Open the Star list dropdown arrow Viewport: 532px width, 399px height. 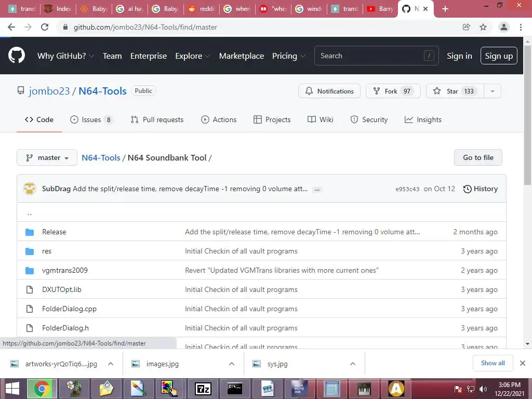[x=493, y=91]
